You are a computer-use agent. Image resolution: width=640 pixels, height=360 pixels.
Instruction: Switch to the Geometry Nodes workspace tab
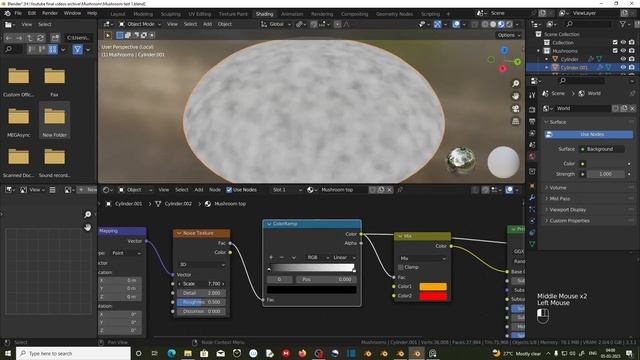pos(394,14)
